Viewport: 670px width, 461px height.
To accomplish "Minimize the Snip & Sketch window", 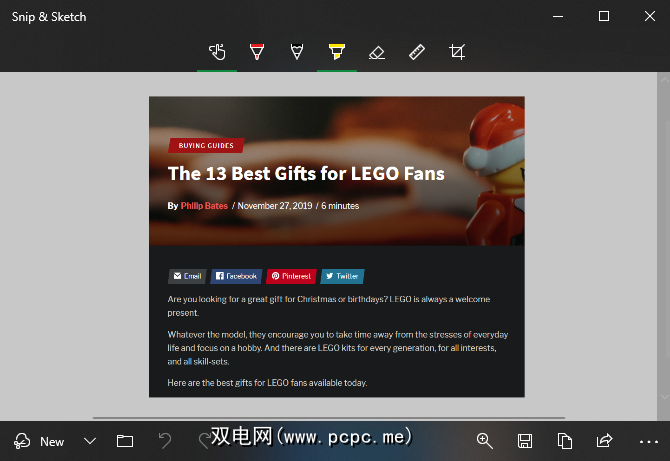I will (x=558, y=16).
